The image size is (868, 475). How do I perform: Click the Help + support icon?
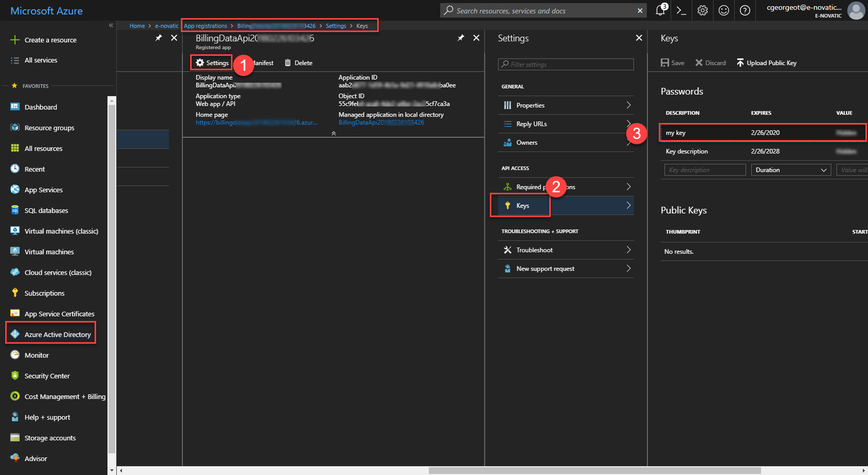[x=15, y=417]
